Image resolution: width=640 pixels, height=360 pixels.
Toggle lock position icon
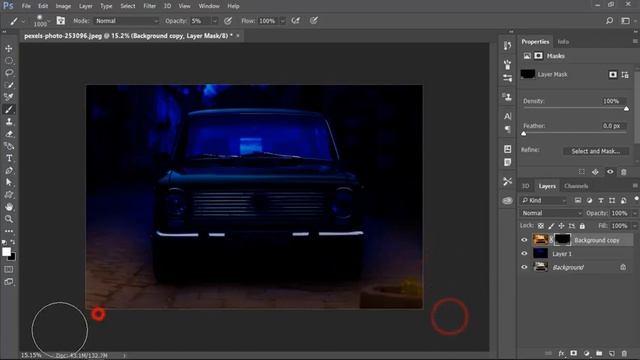[561, 226]
